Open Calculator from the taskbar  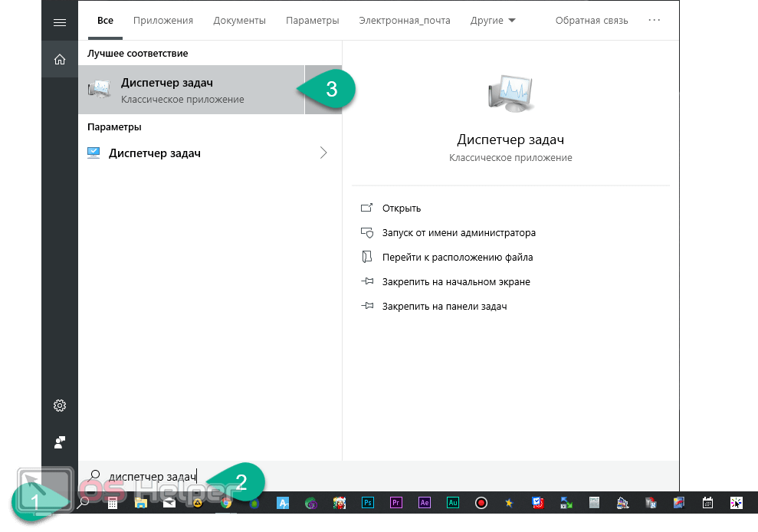click(x=113, y=504)
